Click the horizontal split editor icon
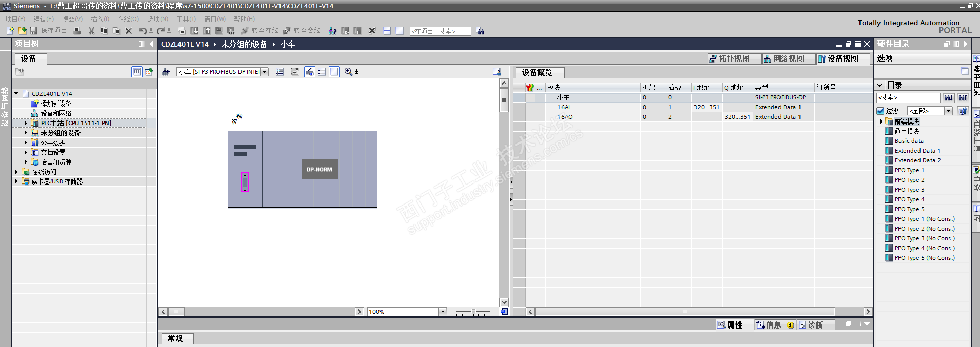Image resolution: width=980 pixels, height=347 pixels. pyautogui.click(x=387, y=31)
